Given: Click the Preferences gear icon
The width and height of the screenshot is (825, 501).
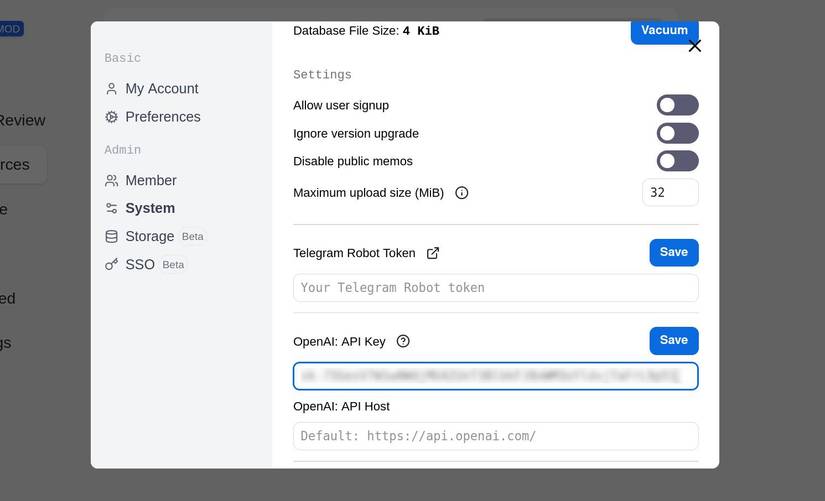Looking at the screenshot, I should [x=112, y=117].
